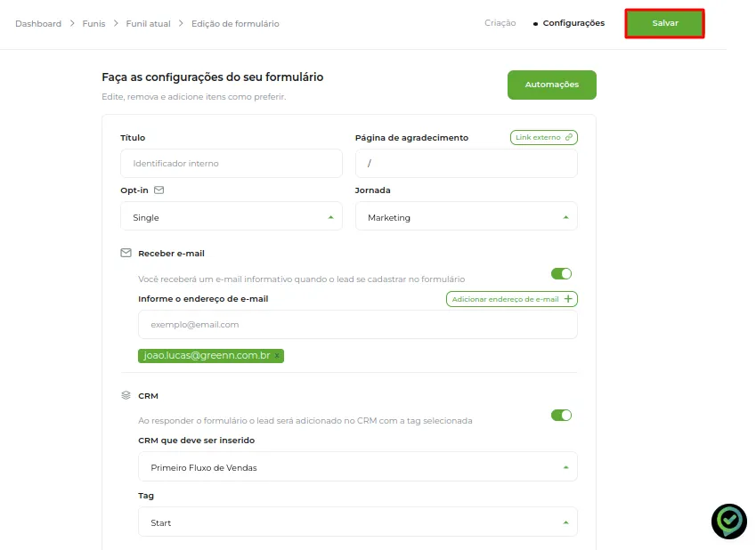Click the heading Faça as configurações do seu formulário
Viewport: 756px width, 550px height.
(x=213, y=77)
